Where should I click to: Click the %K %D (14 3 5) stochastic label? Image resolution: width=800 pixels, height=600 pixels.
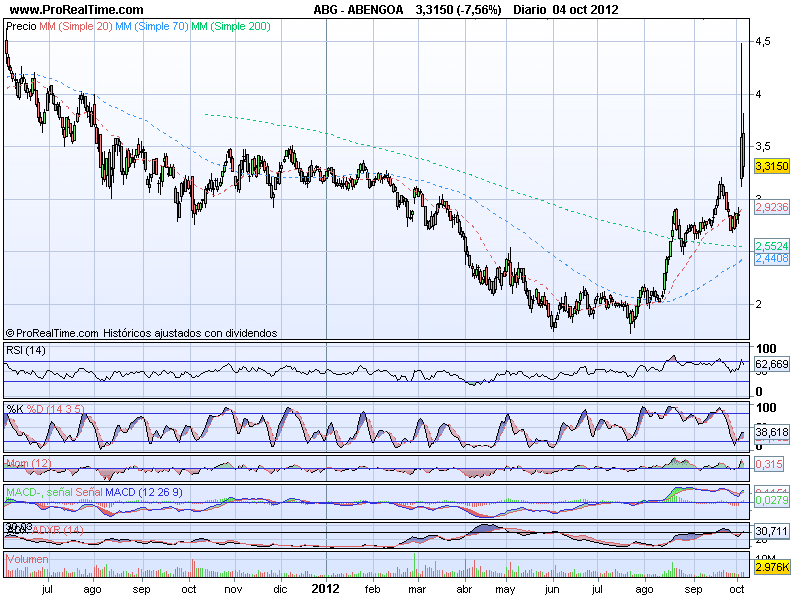tap(45, 409)
